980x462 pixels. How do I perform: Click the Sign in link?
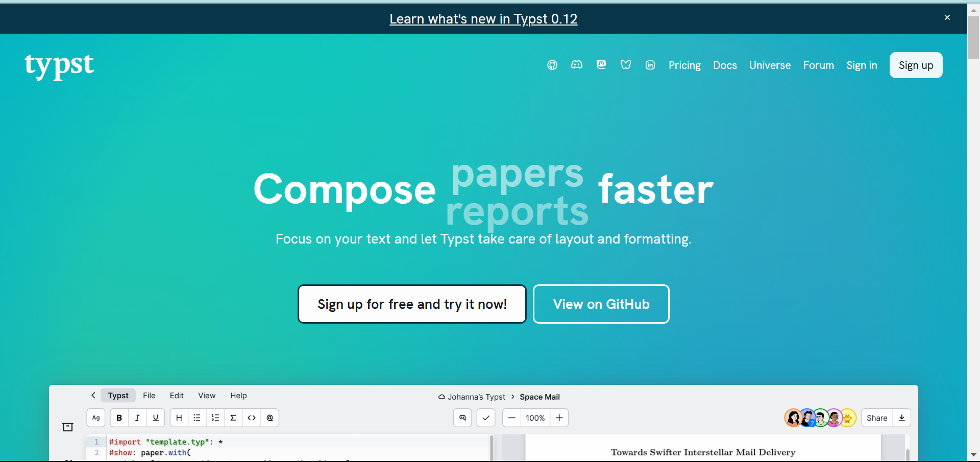click(x=862, y=65)
